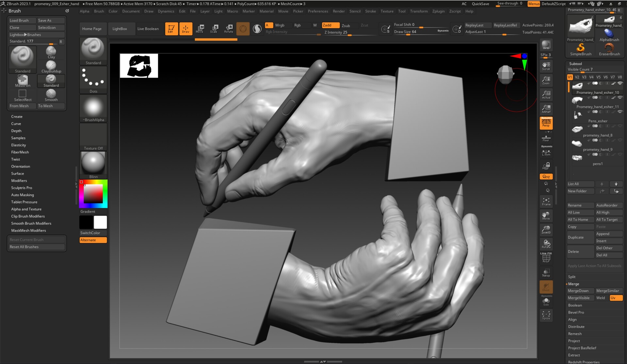Switch to the V2 subtool tab

(577, 77)
